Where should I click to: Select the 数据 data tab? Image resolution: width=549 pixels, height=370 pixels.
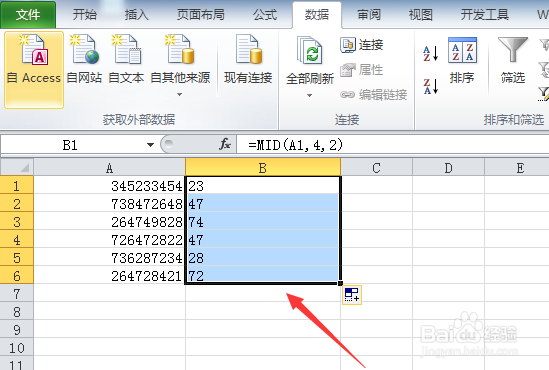(x=317, y=15)
